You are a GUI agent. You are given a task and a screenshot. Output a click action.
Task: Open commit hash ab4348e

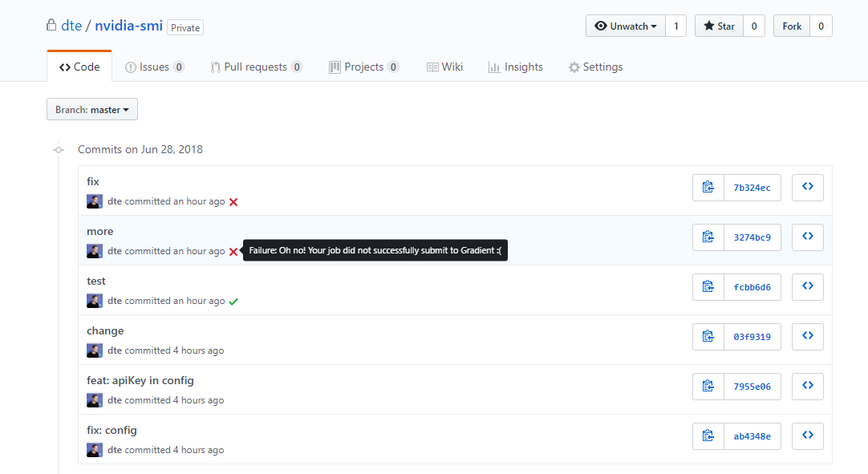[x=752, y=436]
